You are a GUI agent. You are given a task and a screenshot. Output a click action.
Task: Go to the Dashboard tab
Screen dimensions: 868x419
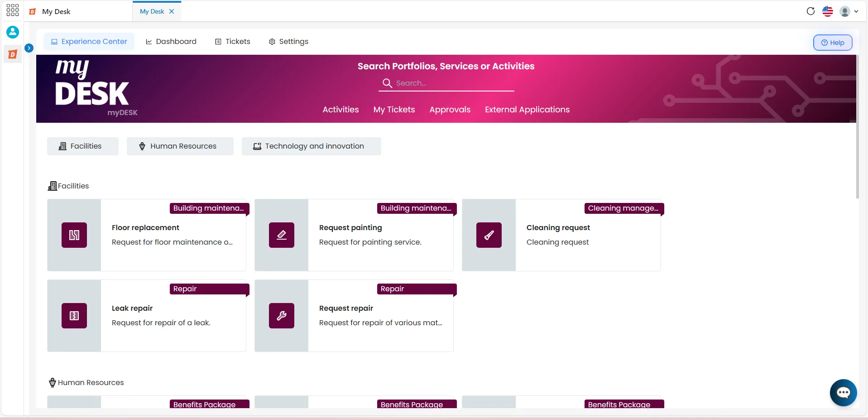tap(171, 41)
